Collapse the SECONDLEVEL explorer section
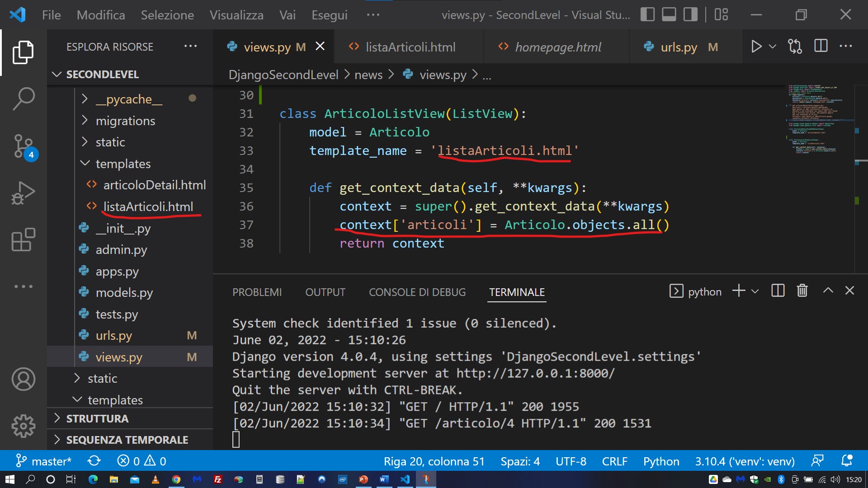 [x=130, y=74]
